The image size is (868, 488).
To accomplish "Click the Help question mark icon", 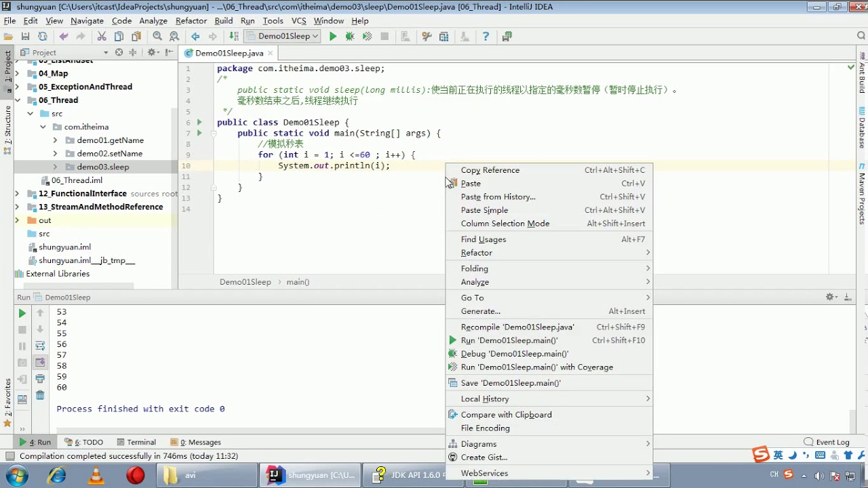I will point(486,37).
